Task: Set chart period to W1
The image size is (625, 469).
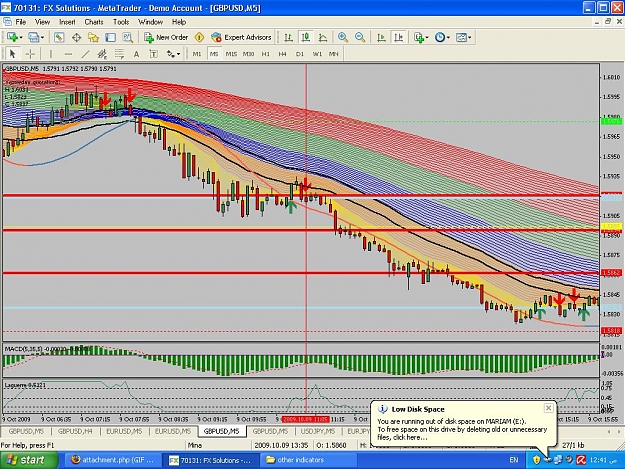Action: point(317,54)
